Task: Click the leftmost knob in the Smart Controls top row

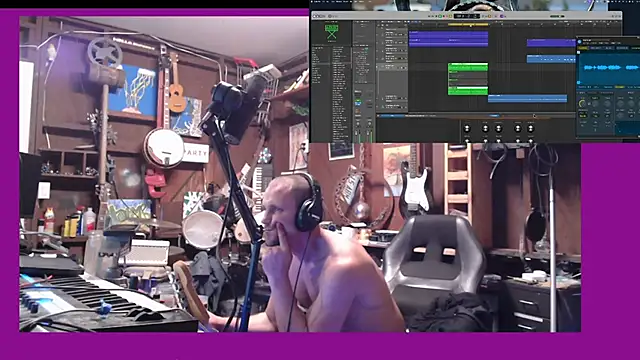Action: coord(467,129)
